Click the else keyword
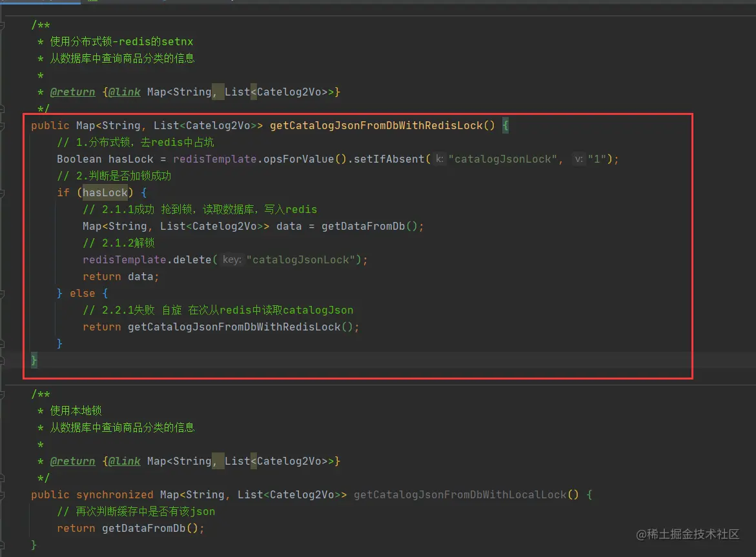Screen dimensions: 756x557 (x=83, y=294)
